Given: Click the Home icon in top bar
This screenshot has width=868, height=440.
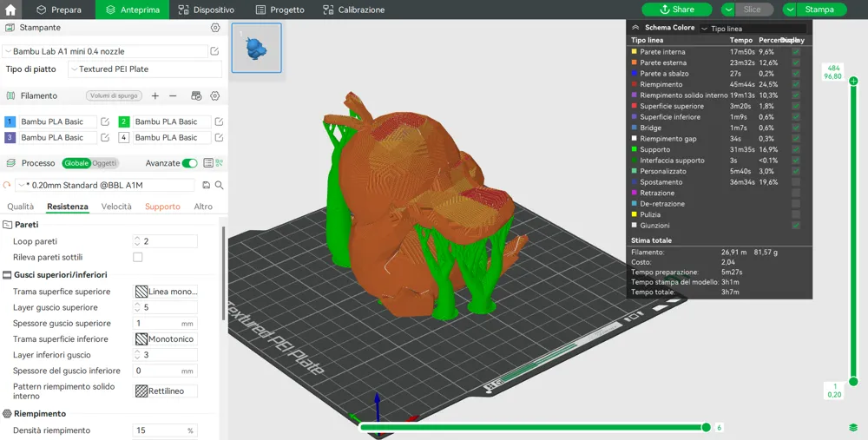Looking at the screenshot, I should 10,10.
